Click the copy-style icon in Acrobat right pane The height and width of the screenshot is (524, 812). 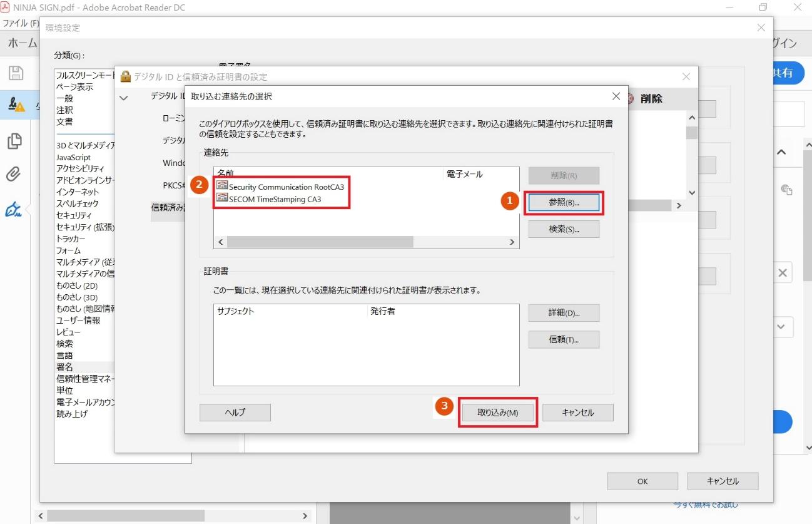click(787, 190)
